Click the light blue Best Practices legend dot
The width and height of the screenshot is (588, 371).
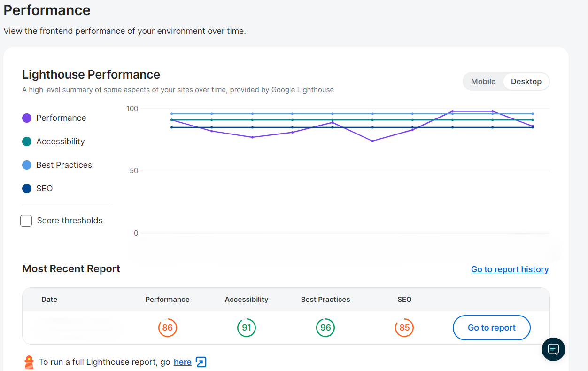(x=26, y=165)
